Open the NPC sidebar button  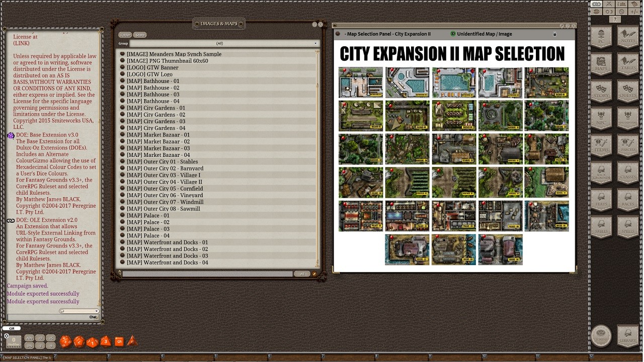coord(601,119)
